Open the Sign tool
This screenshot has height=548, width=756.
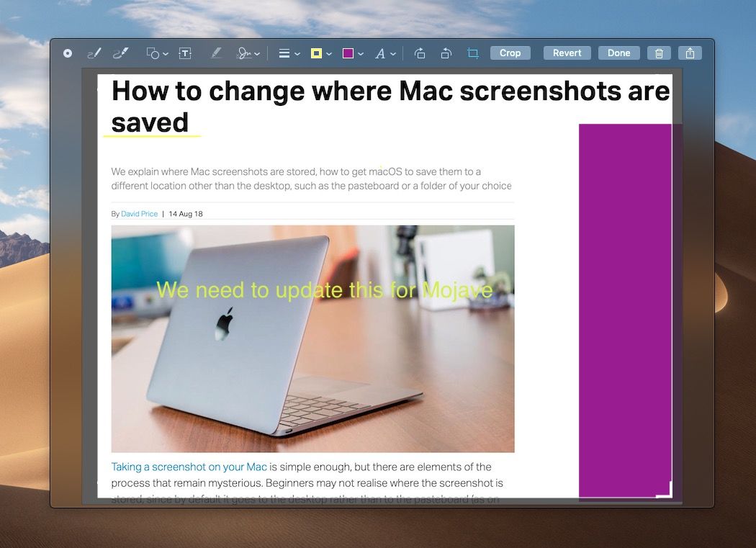[245, 53]
